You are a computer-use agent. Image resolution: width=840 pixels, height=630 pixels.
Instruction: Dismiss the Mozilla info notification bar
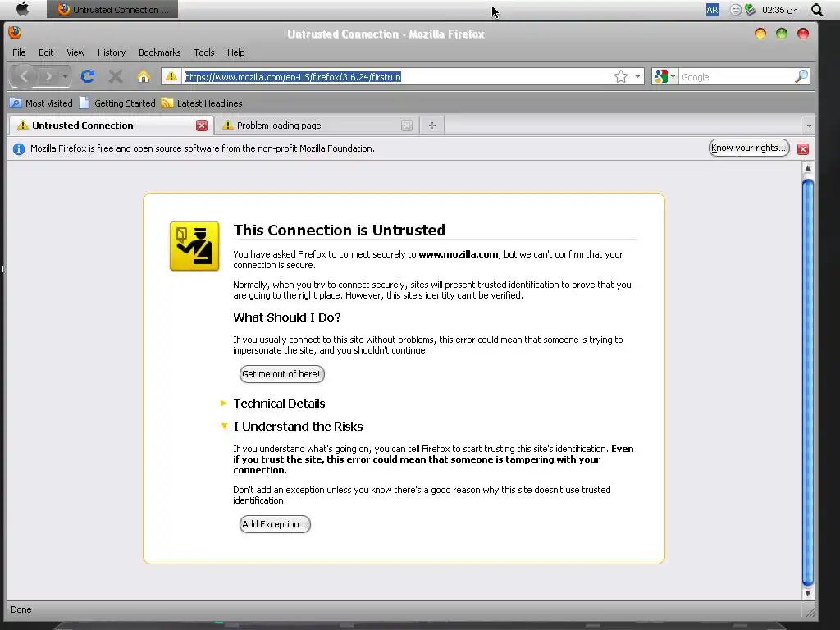click(802, 149)
